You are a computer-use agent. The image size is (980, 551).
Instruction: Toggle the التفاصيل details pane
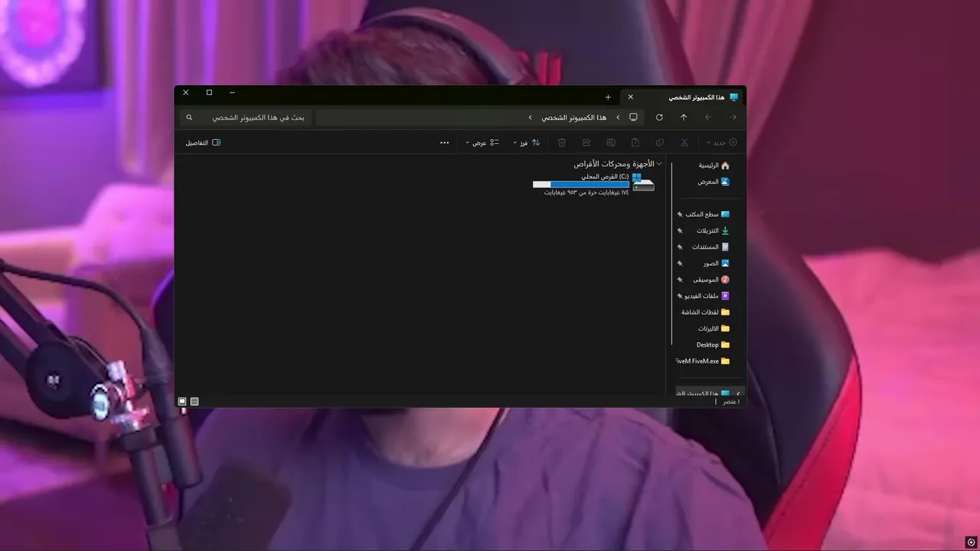pos(203,142)
